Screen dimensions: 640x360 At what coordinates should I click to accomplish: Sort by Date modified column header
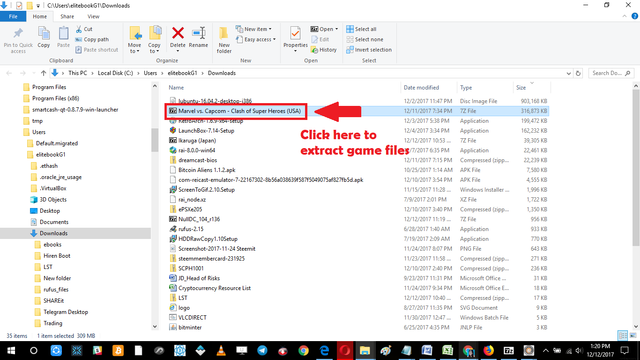click(421, 87)
